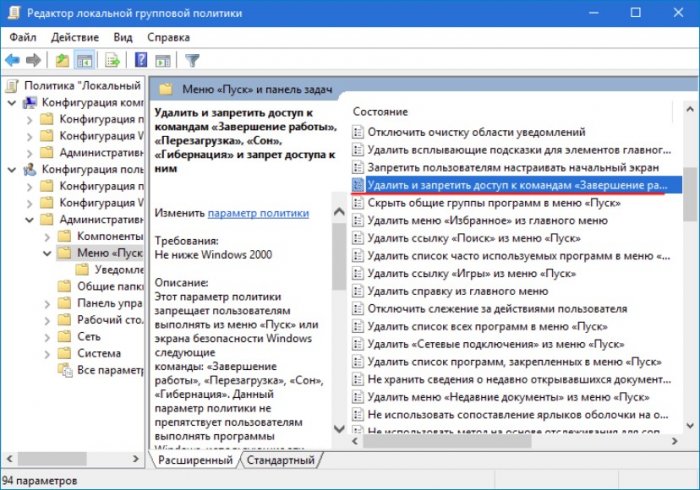Viewport: 700px width, 490px height.
Task: Open the Вид menu
Action: (x=123, y=37)
